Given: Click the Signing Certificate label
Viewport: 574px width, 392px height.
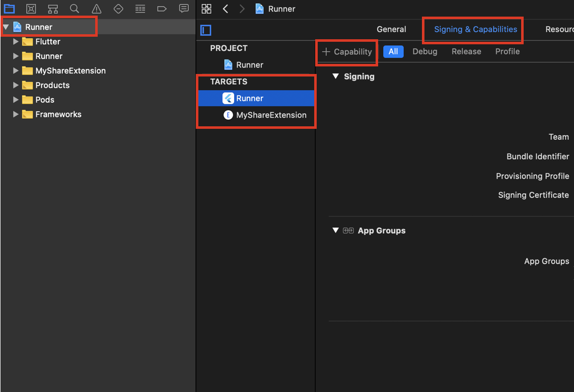Looking at the screenshot, I should coord(533,195).
